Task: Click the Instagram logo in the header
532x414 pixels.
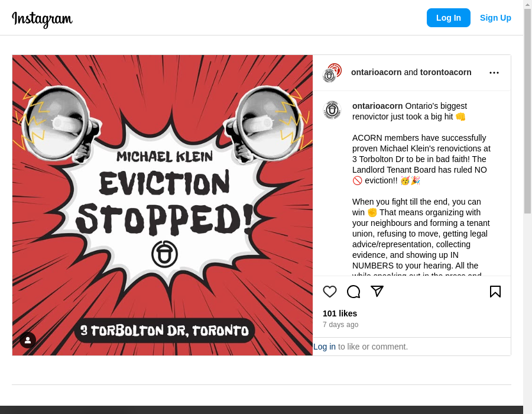Action: point(42,19)
